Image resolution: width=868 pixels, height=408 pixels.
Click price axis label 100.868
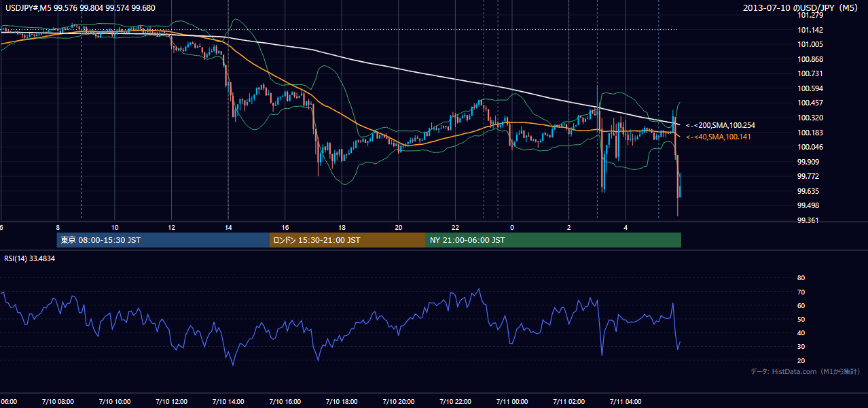(x=811, y=59)
